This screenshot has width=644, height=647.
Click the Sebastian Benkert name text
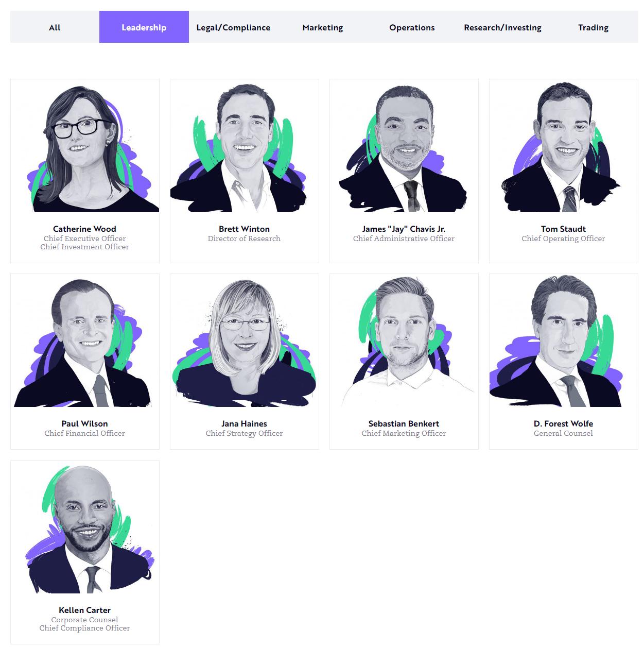click(404, 423)
